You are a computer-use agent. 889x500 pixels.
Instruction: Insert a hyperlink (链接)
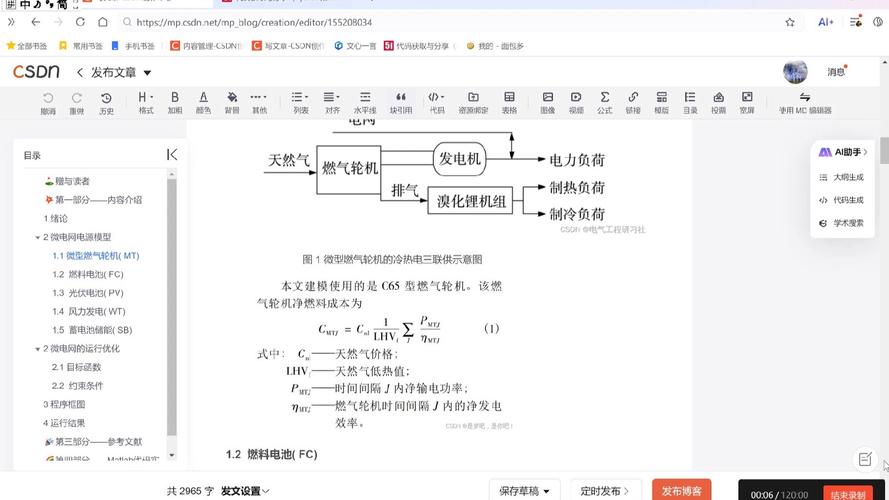coord(633,103)
